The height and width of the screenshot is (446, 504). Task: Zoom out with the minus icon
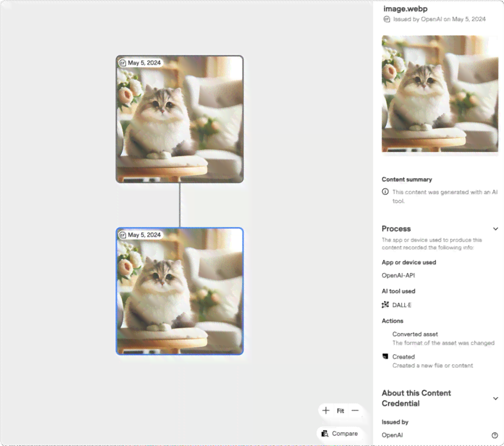[x=355, y=410]
